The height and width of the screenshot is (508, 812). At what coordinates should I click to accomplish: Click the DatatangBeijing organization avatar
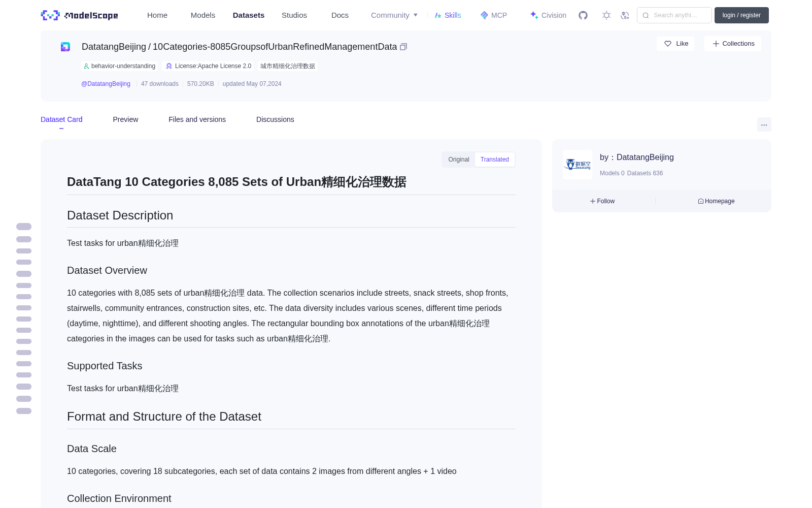pos(578,165)
